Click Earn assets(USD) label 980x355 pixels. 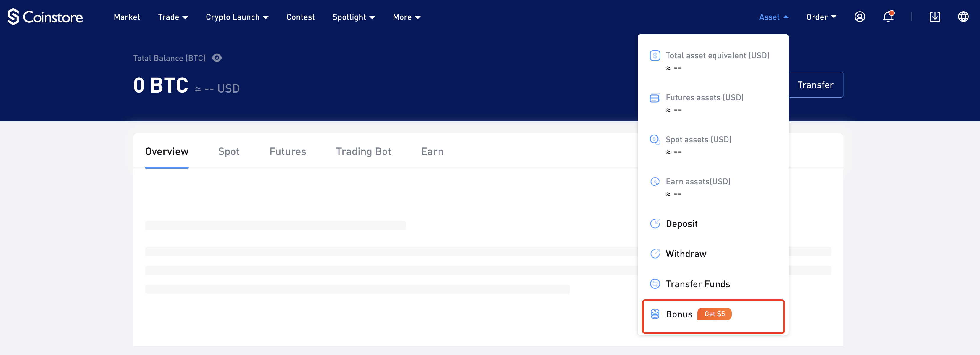click(x=698, y=182)
